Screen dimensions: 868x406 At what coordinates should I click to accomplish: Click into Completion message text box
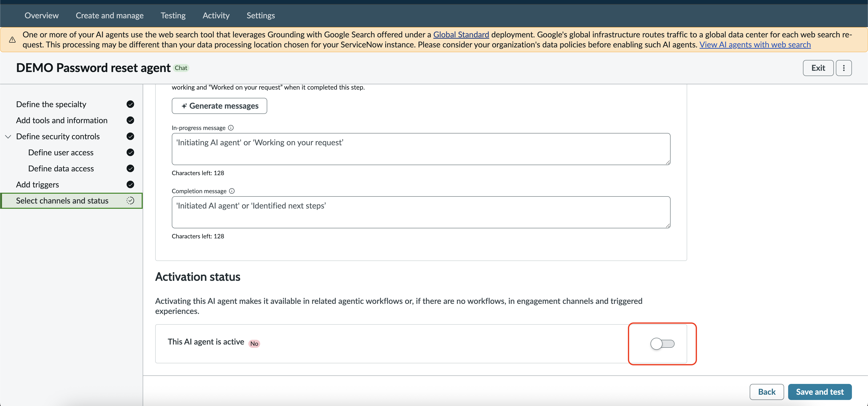point(421,212)
